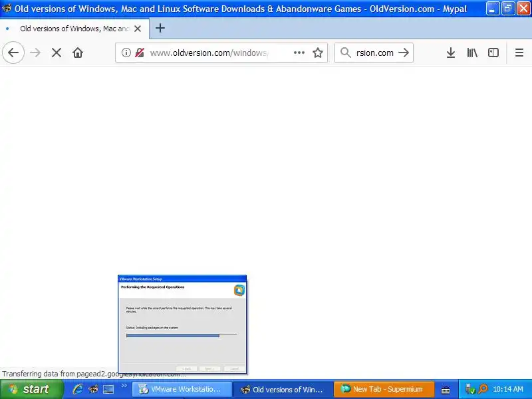Click the Mypal window title bar icon
The image size is (532, 399).
(x=6, y=8)
